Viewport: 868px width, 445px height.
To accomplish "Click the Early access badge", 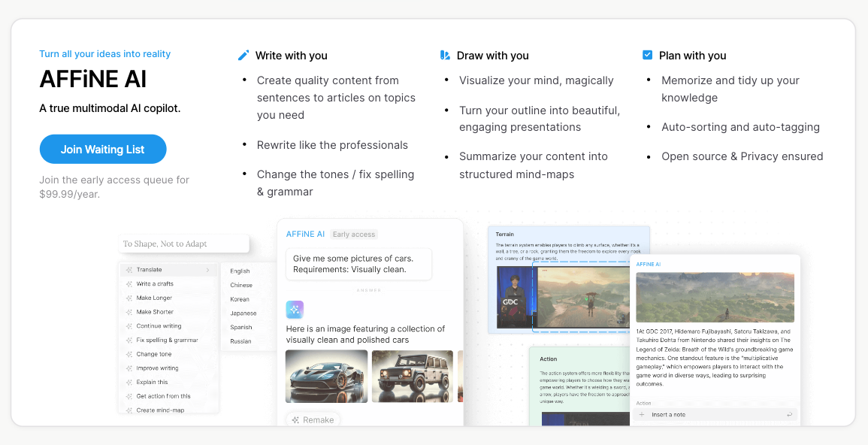I will point(354,234).
